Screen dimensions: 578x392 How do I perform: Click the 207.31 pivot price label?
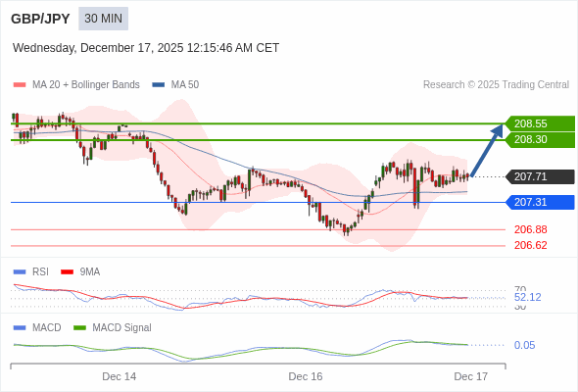pyautogui.click(x=540, y=202)
